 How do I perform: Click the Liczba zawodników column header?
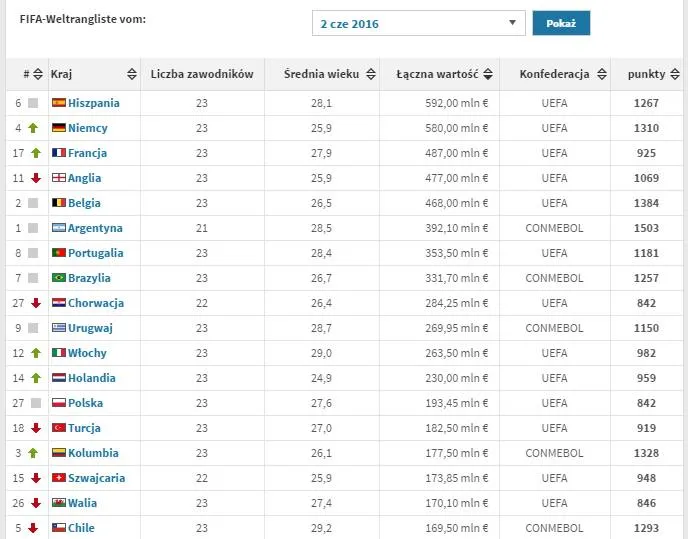coord(202,74)
